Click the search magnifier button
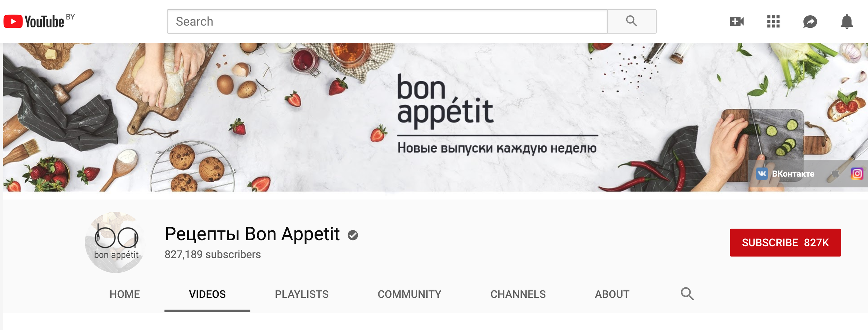 [x=632, y=22]
